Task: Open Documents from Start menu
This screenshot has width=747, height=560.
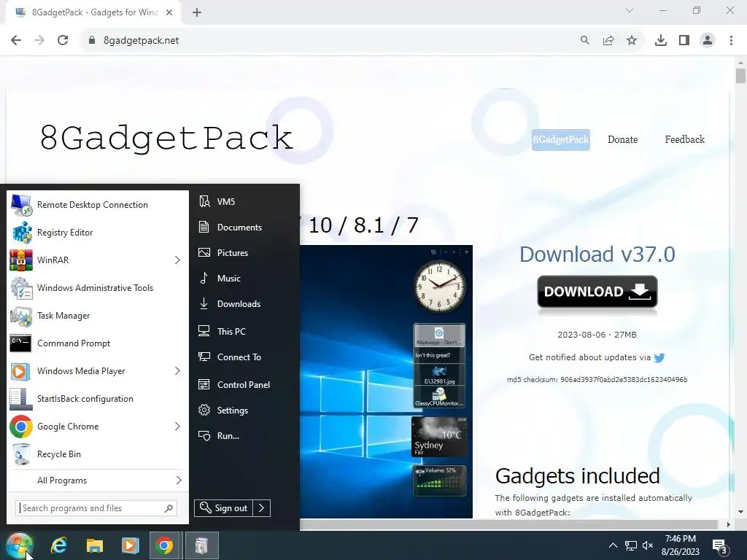Action: click(x=239, y=227)
